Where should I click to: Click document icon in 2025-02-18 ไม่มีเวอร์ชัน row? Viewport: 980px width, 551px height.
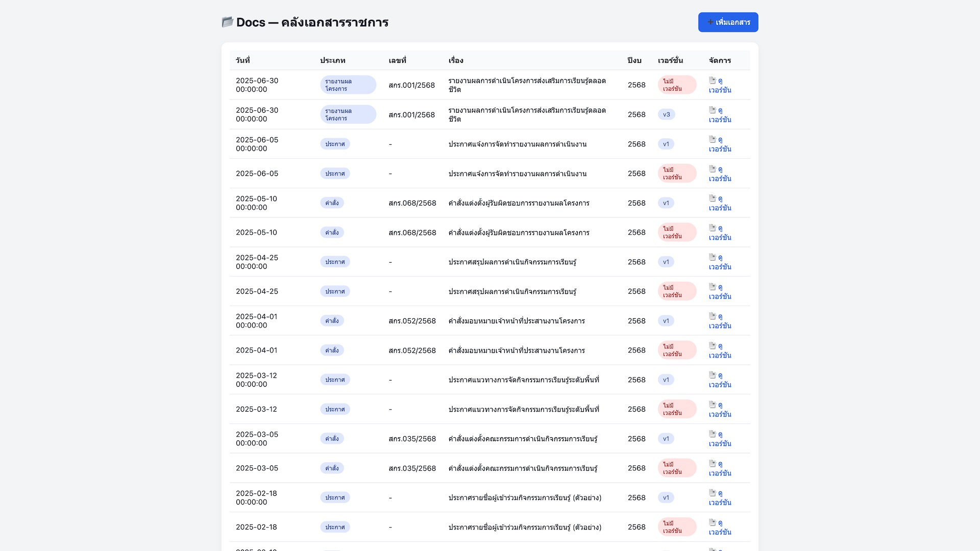tap(713, 522)
